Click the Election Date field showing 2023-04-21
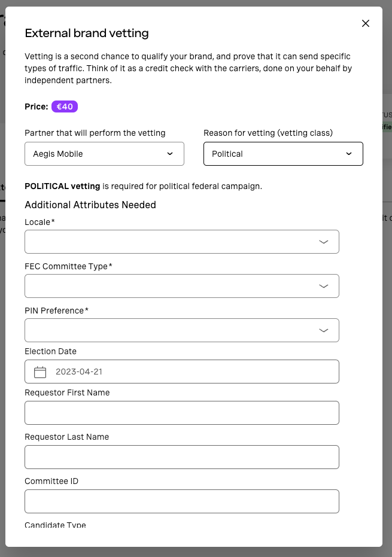Screen dimensions: 392x557 click(x=182, y=372)
